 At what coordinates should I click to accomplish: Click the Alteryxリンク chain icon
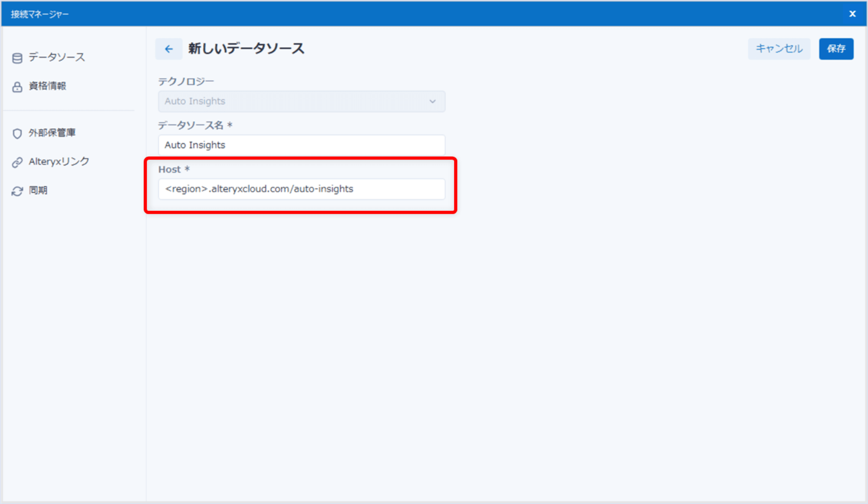(x=17, y=162)
